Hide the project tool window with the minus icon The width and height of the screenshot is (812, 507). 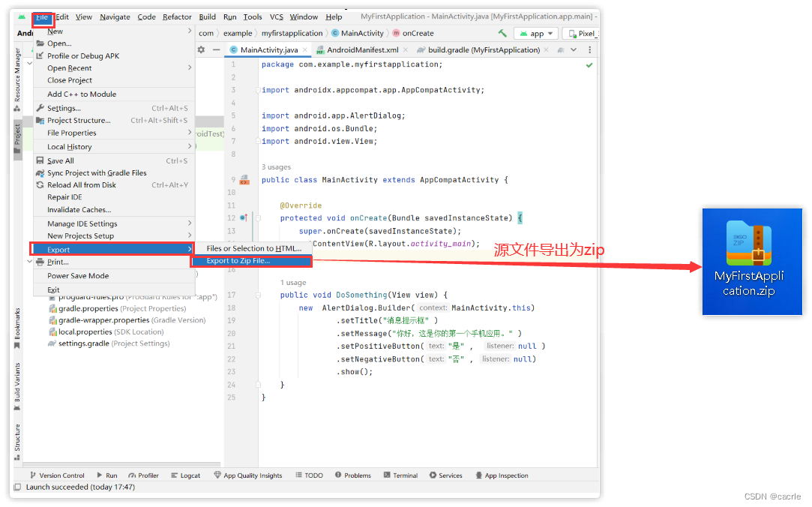(x=216, y=49)
